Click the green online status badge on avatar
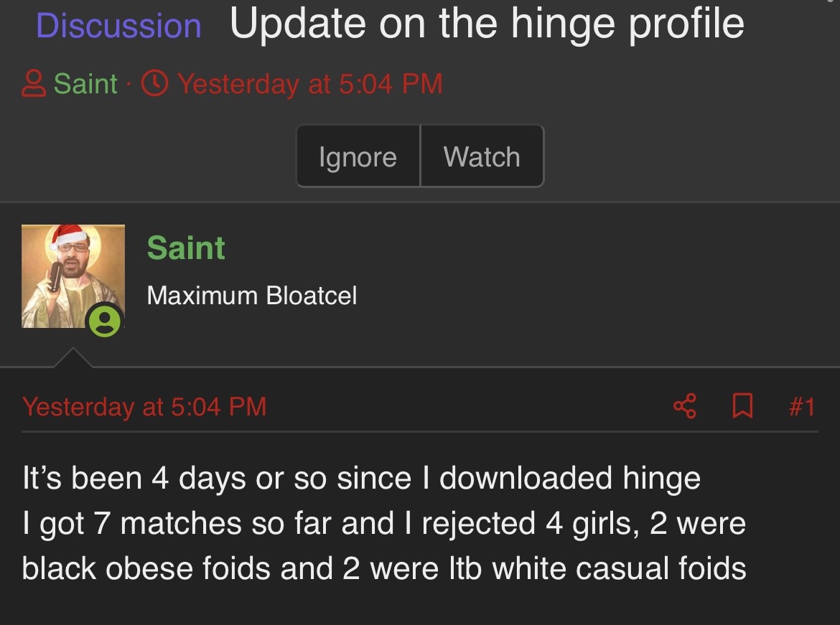 (105, 321)
